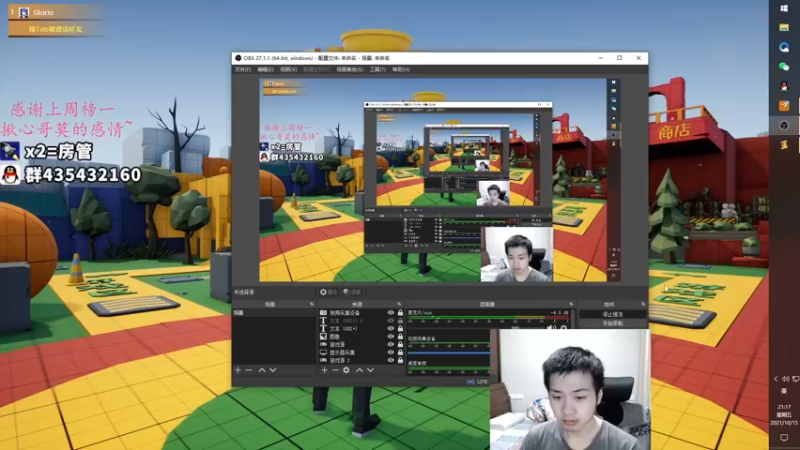The height and width of the screenshot is (450, 800).
Task: Toggle visibility of game capture 2 source
Action: point(391,360)
